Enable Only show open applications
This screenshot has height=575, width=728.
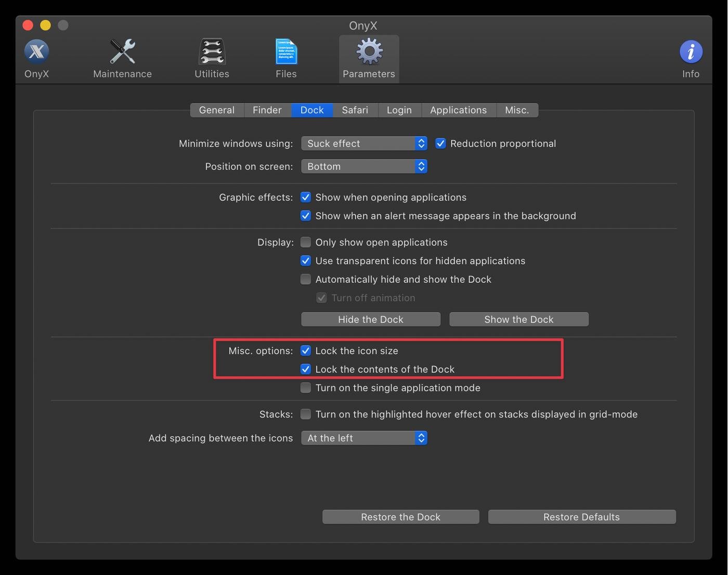point(306,242)
